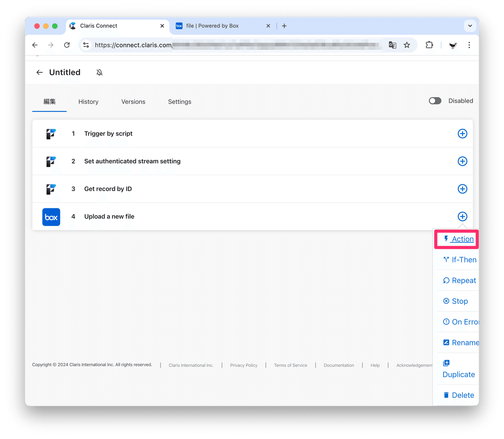Image resolution: width=504 pixels, height=439 pixels.
Task: Select the notification bell icon beside Untitled
Action: (x=100, y=72)
